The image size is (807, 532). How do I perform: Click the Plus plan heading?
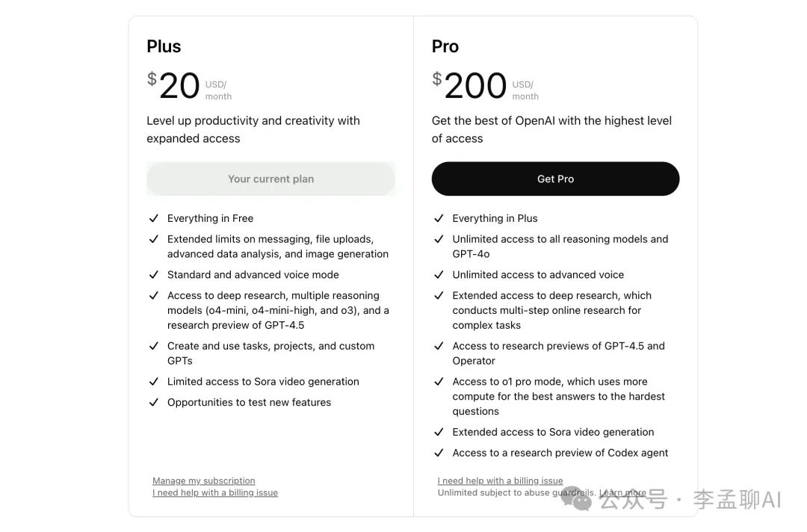click(x=164, y=46)
